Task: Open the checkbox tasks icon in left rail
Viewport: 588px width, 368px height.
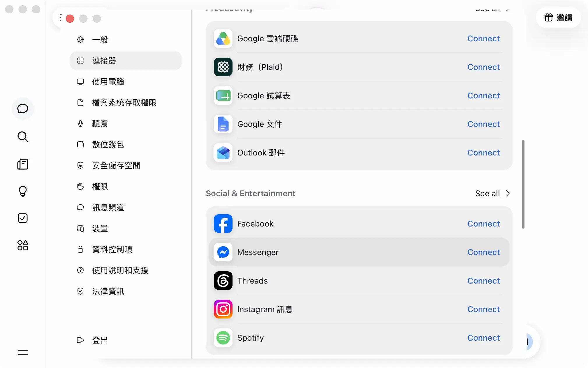Action: point(23,218)
